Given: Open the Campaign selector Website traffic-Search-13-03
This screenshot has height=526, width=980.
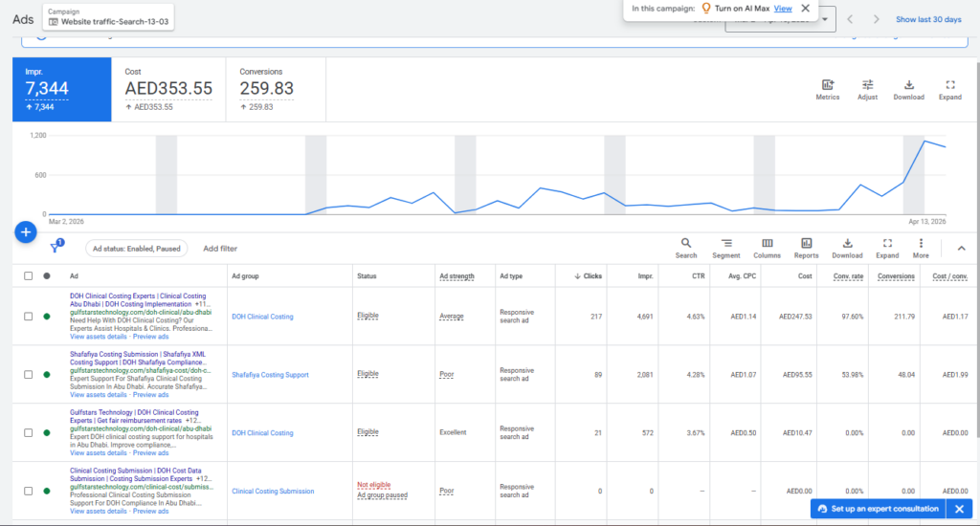Looking at the screenshot, I should pos(109,17).
